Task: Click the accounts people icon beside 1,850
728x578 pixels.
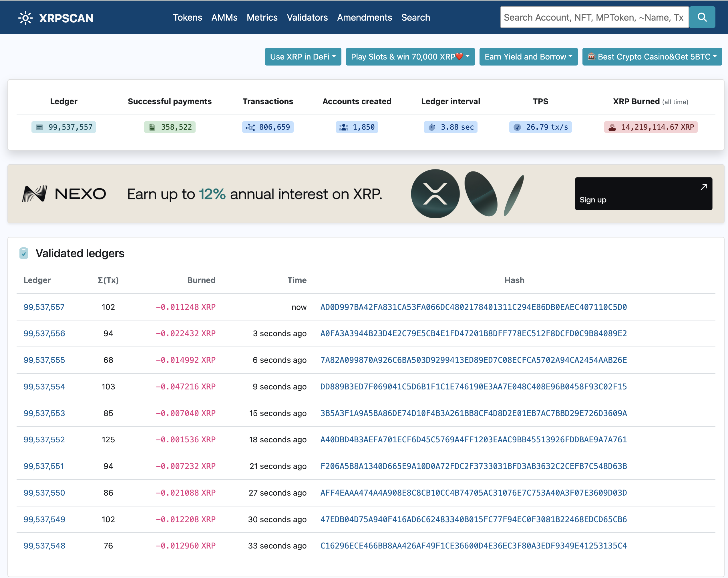Action: pyautogui.click(x=344, y=127)
